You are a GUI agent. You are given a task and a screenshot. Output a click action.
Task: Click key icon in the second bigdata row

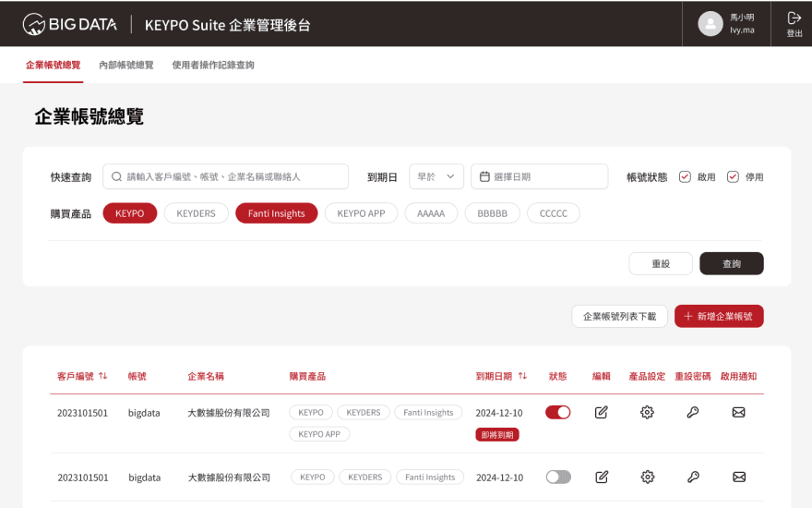click(x=693, y=477)
